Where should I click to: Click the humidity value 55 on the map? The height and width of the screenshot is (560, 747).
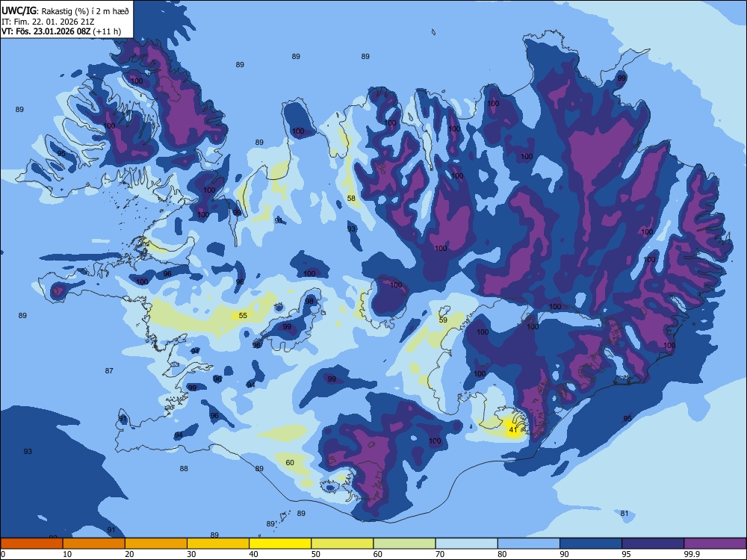pos(243,315)
